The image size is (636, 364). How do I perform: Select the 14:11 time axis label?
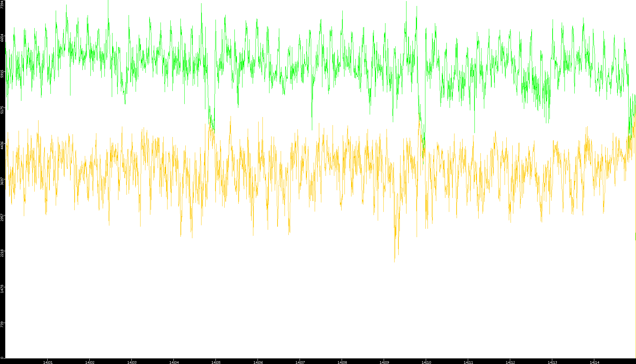(468, 362)
